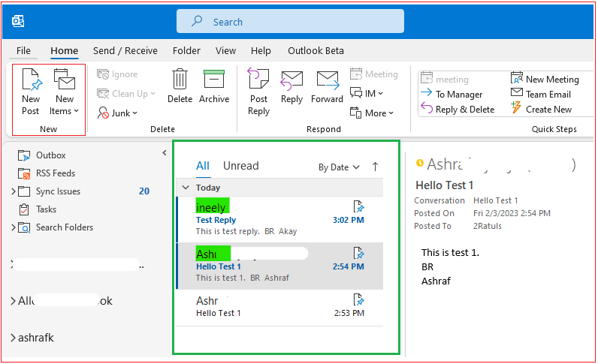The width and height of the screenshot is (598, 364).
Task: Run the Reply & Delete quick step
Action: 458,110
